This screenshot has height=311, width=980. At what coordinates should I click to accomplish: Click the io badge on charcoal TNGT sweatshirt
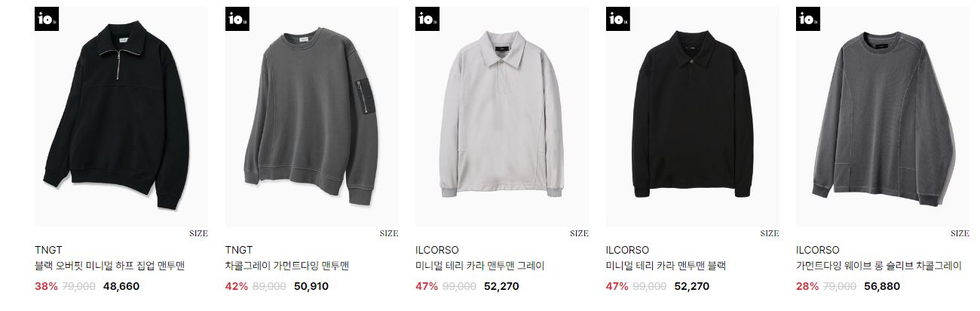coord(237,20)
